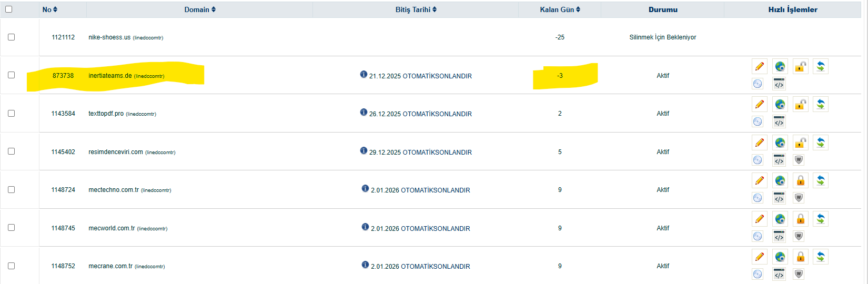Image resolution: width=868 pixels, height=284 pixels.
Task: Sort the table by No column
Action: tap(50, 9)
